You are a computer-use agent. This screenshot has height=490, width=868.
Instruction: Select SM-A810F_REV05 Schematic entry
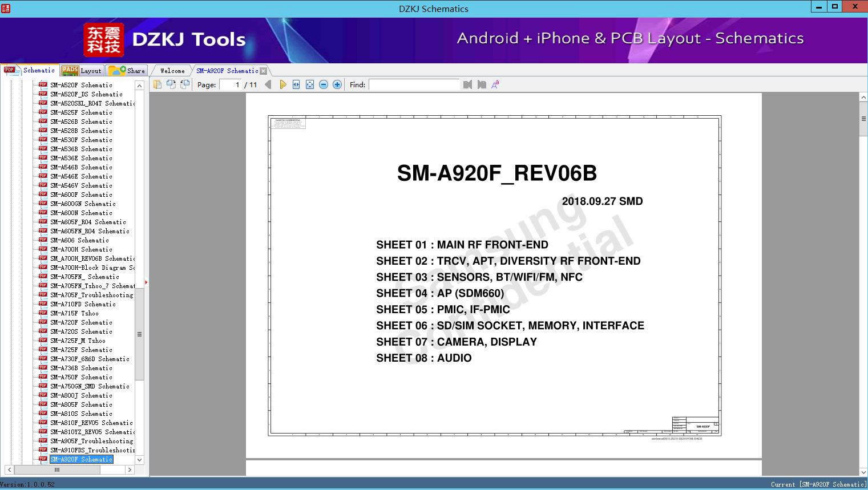coord(91,423)
